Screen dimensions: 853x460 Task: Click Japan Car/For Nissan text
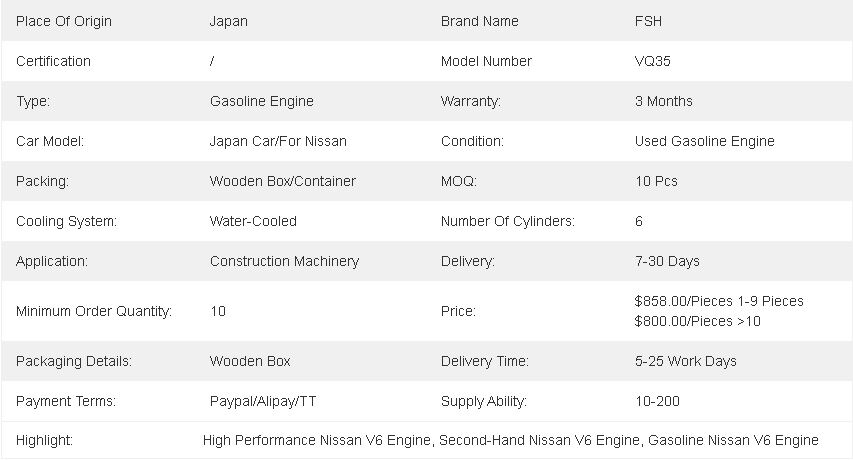point(278,141)
